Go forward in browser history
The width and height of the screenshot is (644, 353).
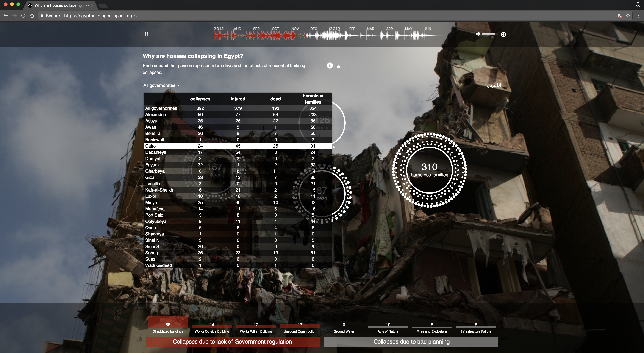coord(14,16)
